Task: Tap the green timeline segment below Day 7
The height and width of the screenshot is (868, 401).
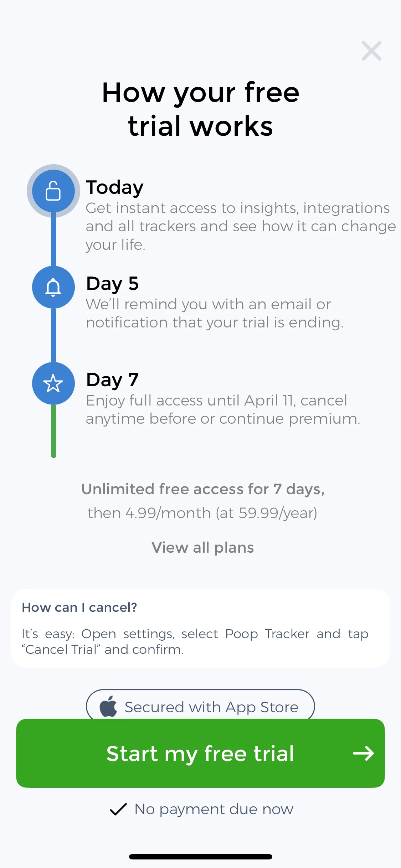Action: pos(53,431)
